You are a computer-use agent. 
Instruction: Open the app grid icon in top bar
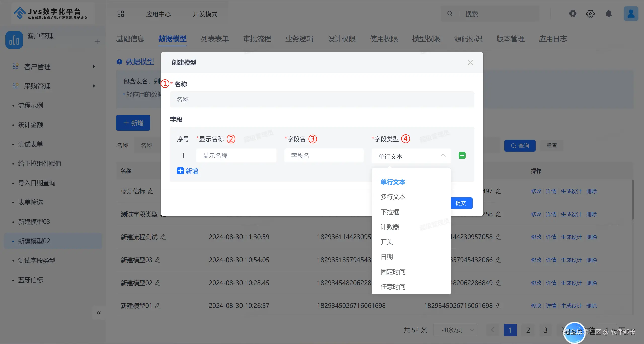point(121,14)
